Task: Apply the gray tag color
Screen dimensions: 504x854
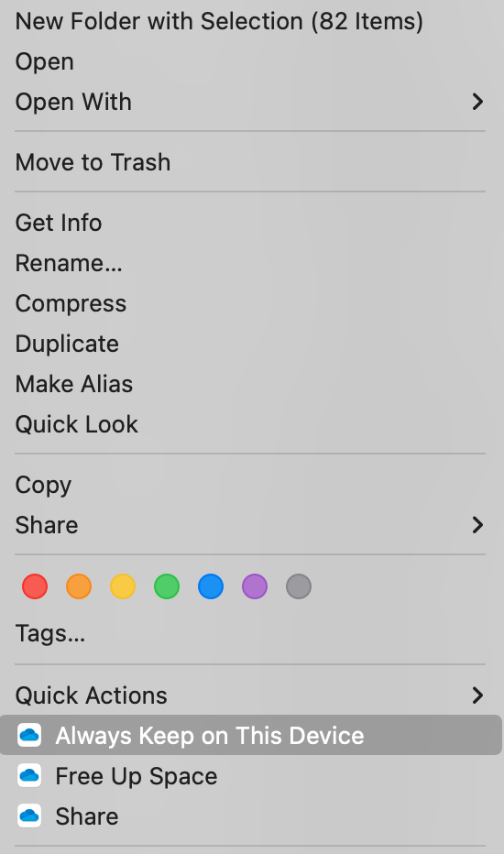Action: coord(299,586)
